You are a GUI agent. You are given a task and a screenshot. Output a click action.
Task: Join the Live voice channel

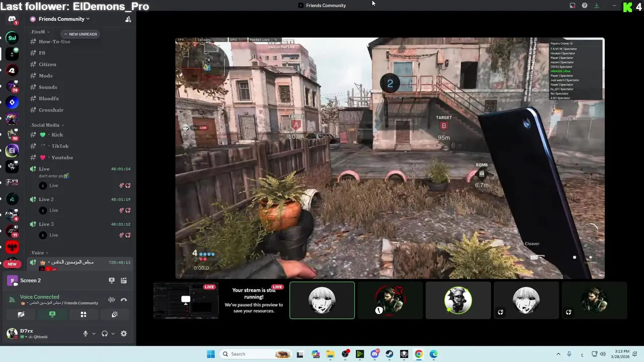click(x=80, y=169)
